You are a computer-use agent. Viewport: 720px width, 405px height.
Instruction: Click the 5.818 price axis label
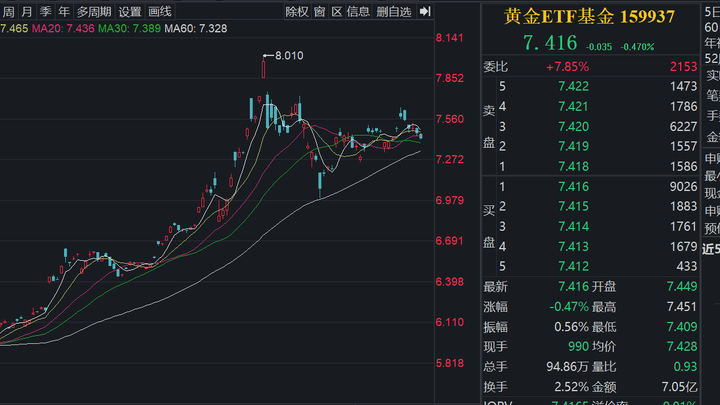click(x=450, y=363)
